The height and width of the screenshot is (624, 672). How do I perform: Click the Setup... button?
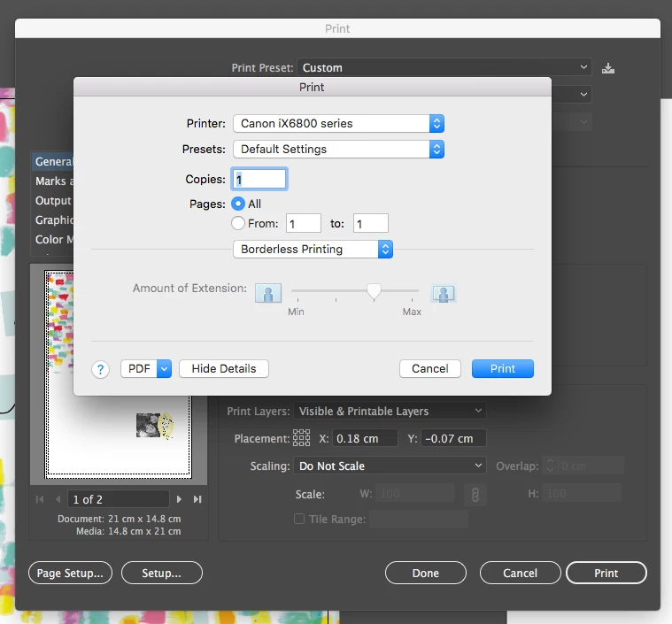(x=161, y=573)
